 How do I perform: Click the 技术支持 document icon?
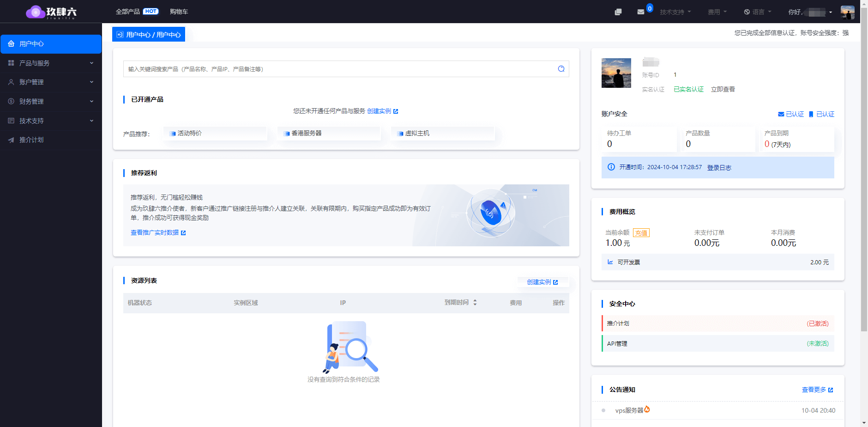(11, 121)
